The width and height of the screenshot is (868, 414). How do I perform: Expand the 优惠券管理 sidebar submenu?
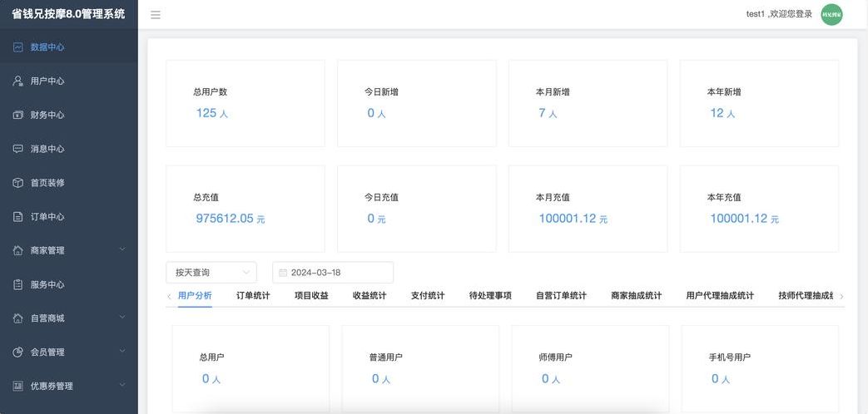point(68,387)
